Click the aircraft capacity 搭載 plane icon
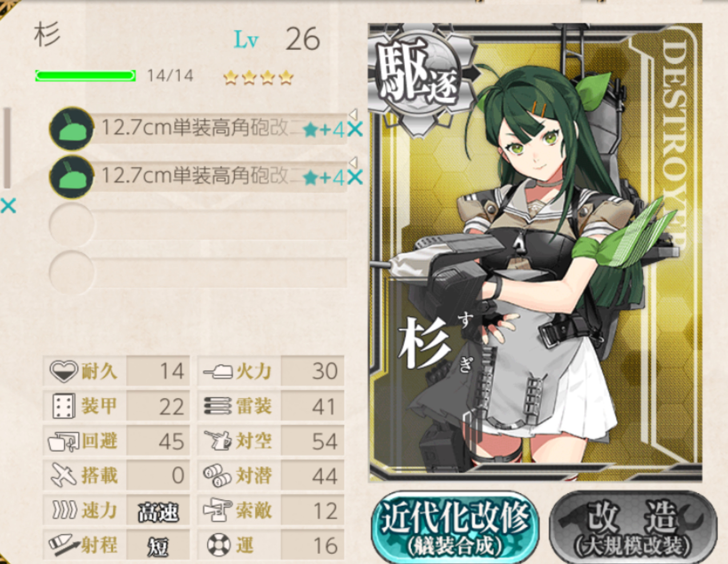Viewport: 728px width, 564px height. 64,475
